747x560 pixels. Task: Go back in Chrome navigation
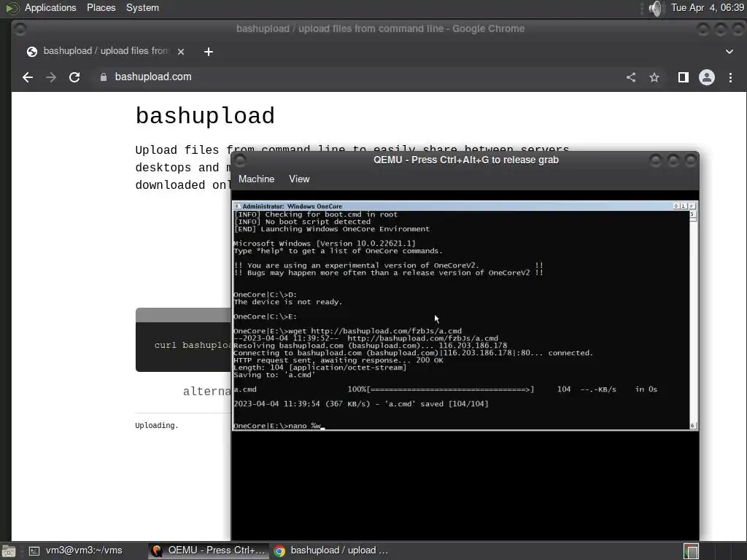(28, 77)
